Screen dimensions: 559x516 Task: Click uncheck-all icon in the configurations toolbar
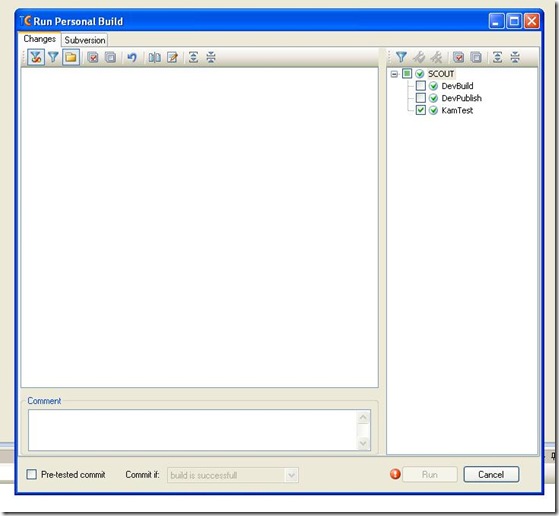click(x=476, y=57)
